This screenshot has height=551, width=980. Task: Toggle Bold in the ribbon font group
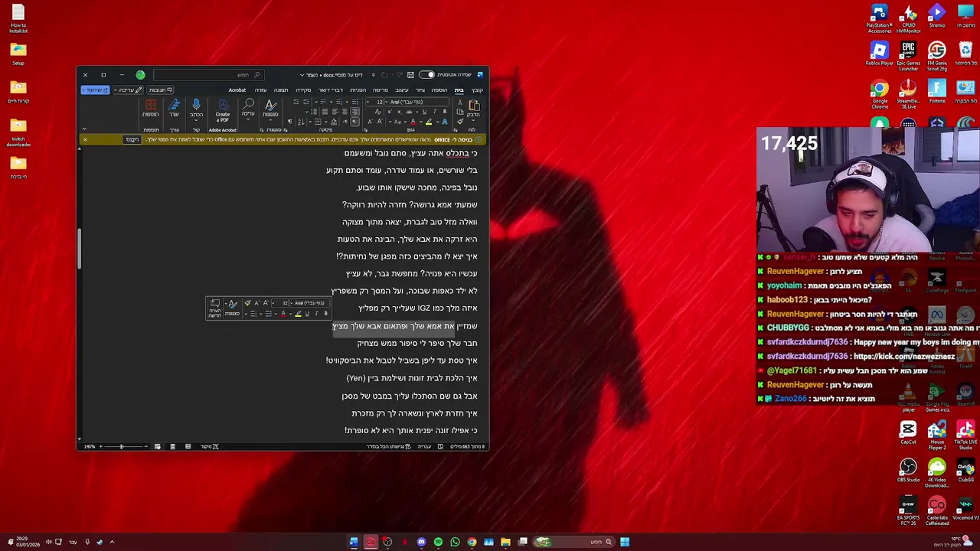445,112
